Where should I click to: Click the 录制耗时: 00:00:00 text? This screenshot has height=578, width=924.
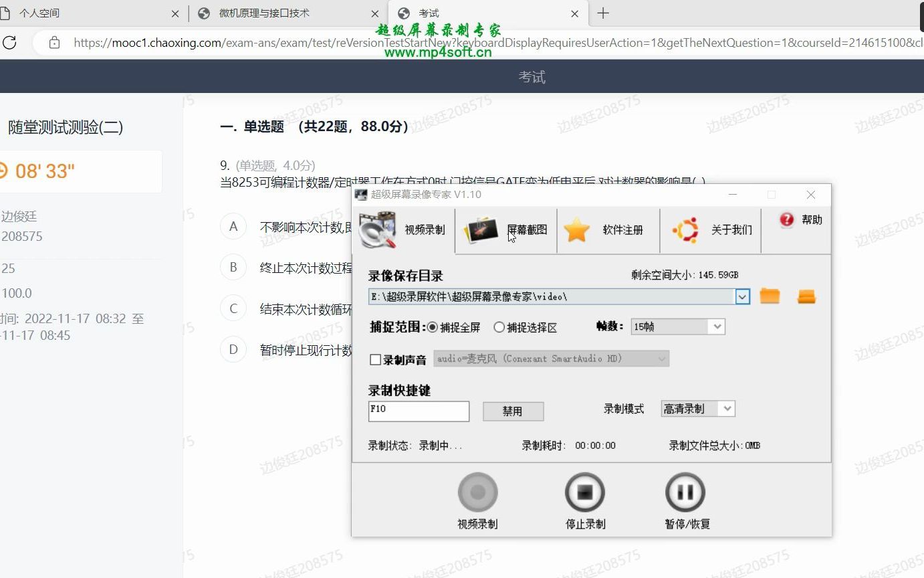tap(569, 446)
